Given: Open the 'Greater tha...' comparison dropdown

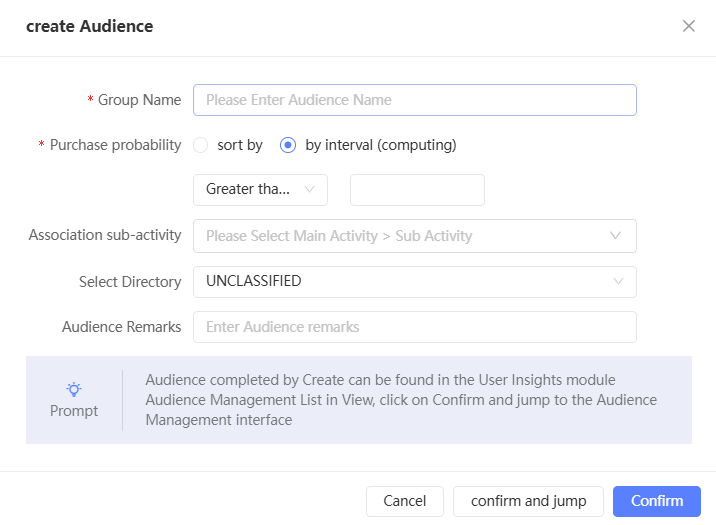Looking at the screenshot, I should tap(260, 189).
